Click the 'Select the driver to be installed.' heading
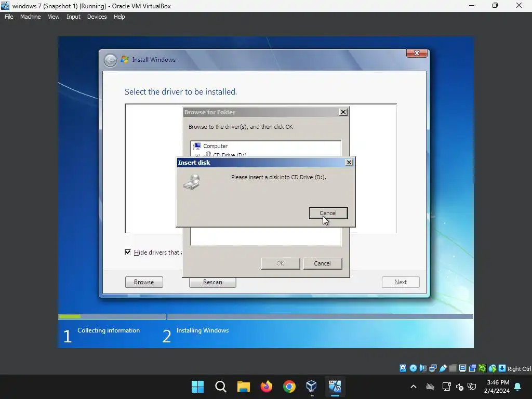 [x=181, y=92]
